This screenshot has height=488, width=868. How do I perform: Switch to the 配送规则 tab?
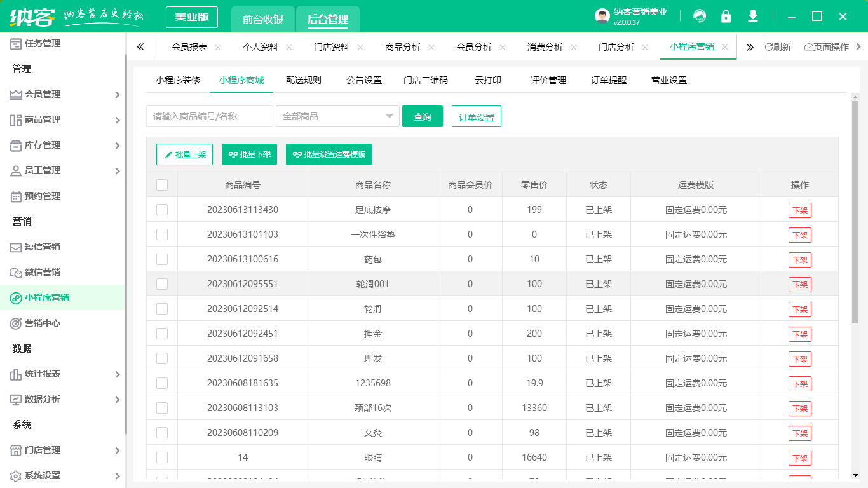(x=304, y=79)
